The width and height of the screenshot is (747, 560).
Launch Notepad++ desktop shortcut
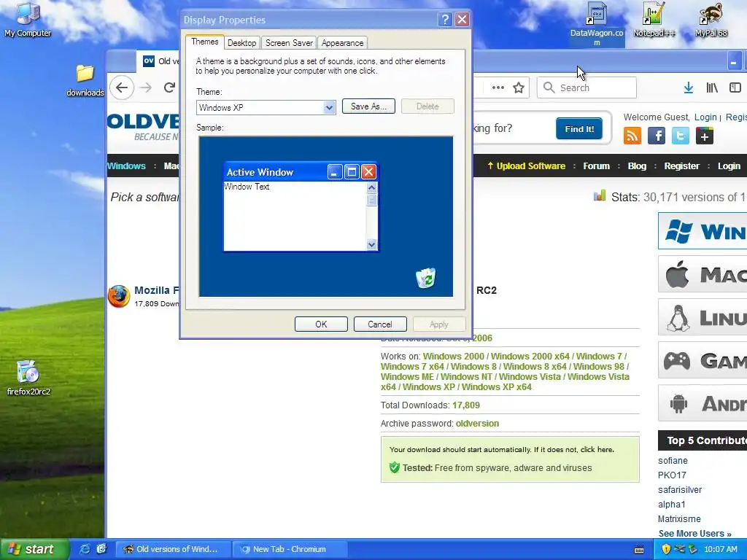pos(654,20)
